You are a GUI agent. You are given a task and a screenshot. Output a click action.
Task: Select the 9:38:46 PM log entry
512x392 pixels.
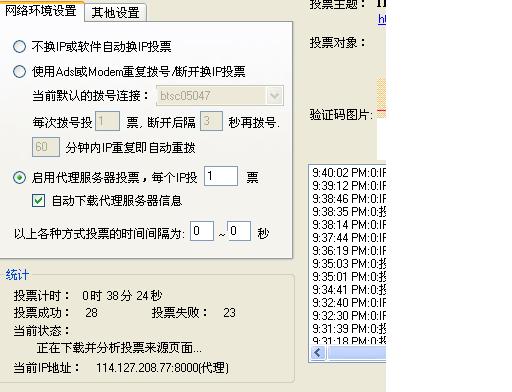pos(349,199)
